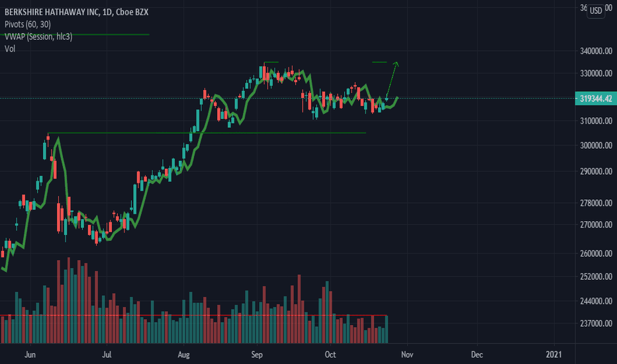The height and width of the screenshot is (364, 617).
Task: Click the 244000.00 price axis label
Action: [x=596, y=301]
